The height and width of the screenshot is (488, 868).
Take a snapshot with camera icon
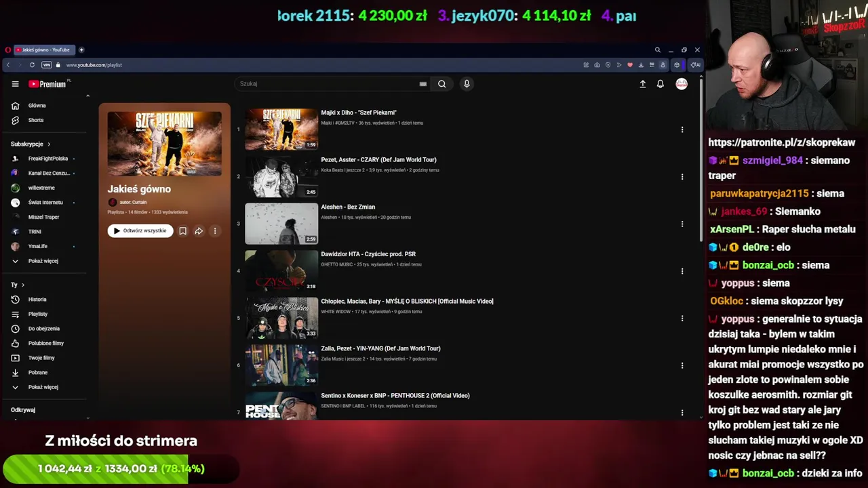[x=597, y=65]
